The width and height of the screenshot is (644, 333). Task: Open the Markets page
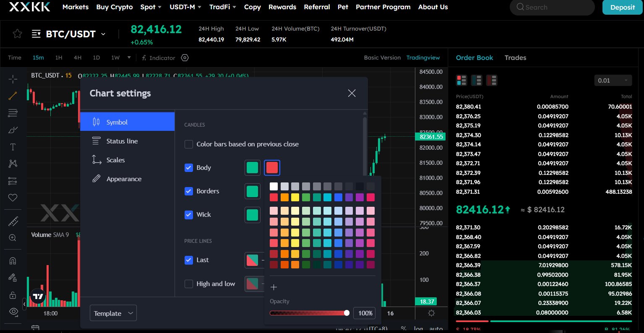76,7
